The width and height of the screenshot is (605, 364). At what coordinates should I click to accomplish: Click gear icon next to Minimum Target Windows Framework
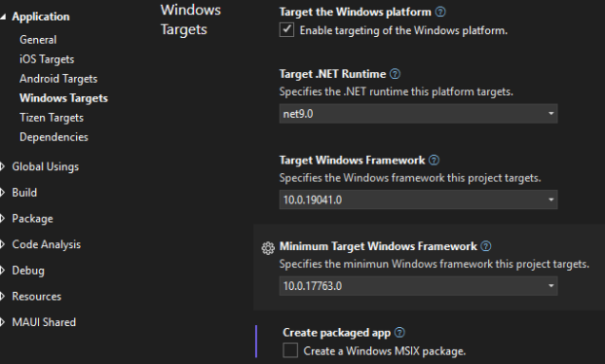pos(268,248)
